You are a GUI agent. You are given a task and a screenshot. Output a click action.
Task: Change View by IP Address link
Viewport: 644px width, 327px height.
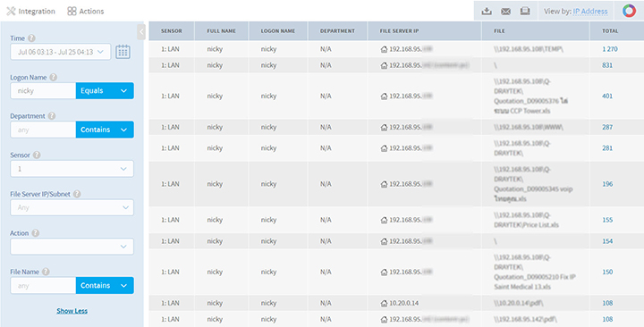[590, 12]
